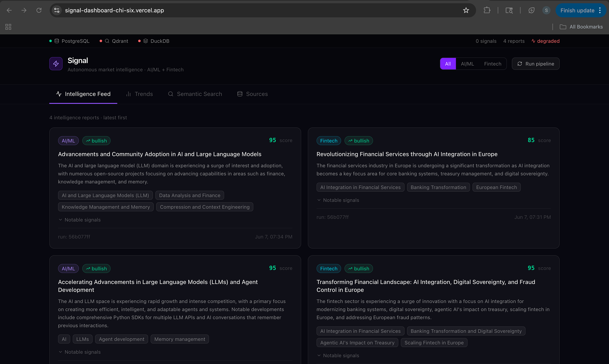
Task: Click the PostgreSQL database icon
Action: click(x=57, y=41)
